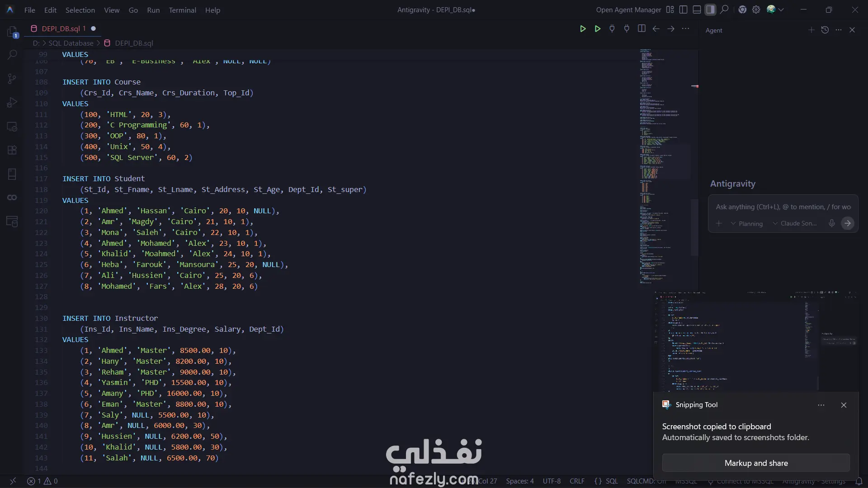
Task: Open agent conversation history icon
Action: point(825,30)
